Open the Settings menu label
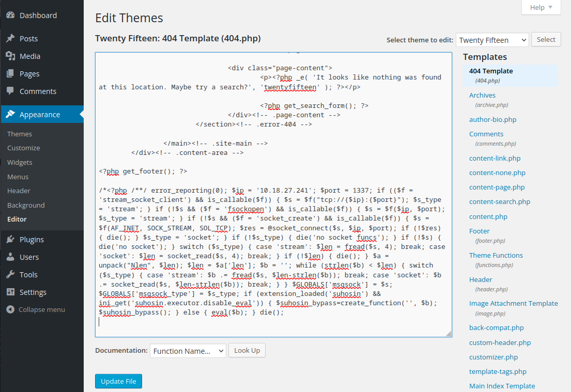This screenshot has height=392, width=571. pyautogui.click(x=33, y=292)
